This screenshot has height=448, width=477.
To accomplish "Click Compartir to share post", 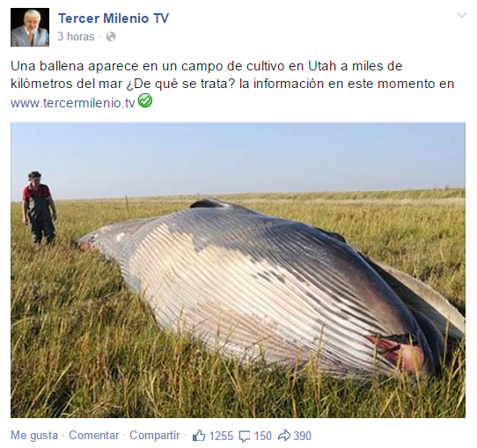I will (x=155, y=435).
